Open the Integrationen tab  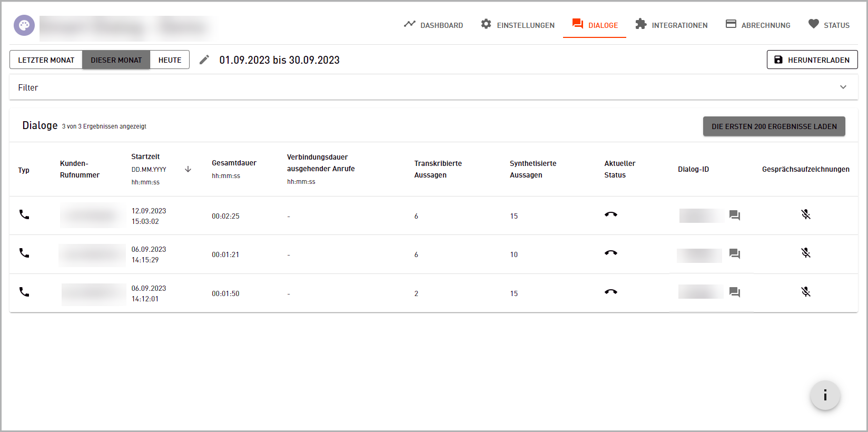coord(672,25)
